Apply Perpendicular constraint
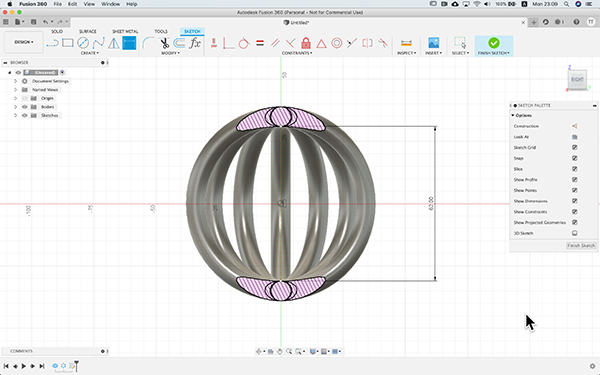Screen dimensions: 600x375 point(290,43)
